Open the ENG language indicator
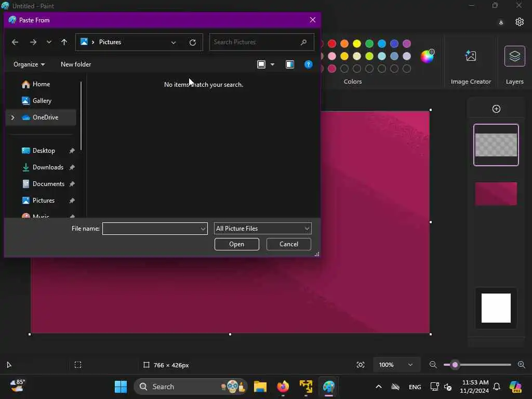 [x=415, y=387]
